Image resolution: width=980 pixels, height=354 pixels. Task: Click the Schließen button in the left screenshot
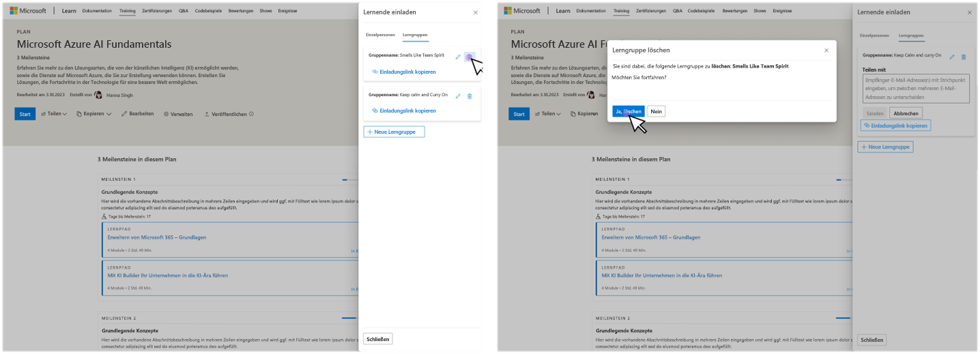pyautogui.click(x=377, y=339)
